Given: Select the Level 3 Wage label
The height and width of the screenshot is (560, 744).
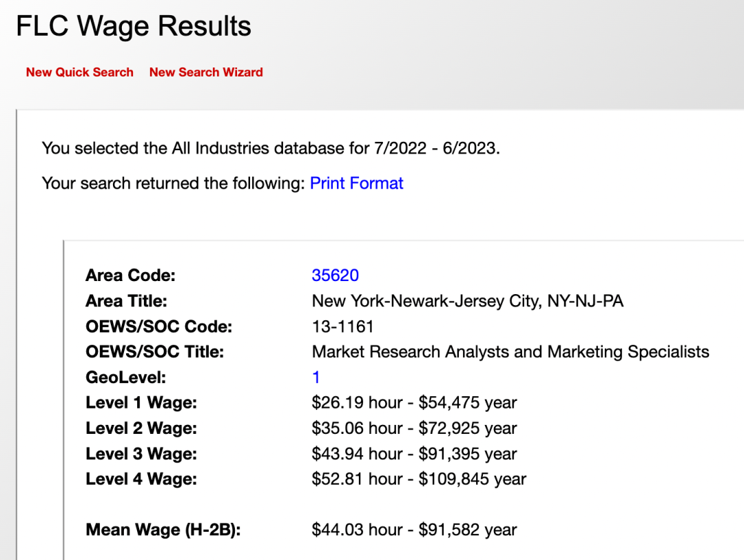Looking at the screenshot, I should (x=141, y=454).
